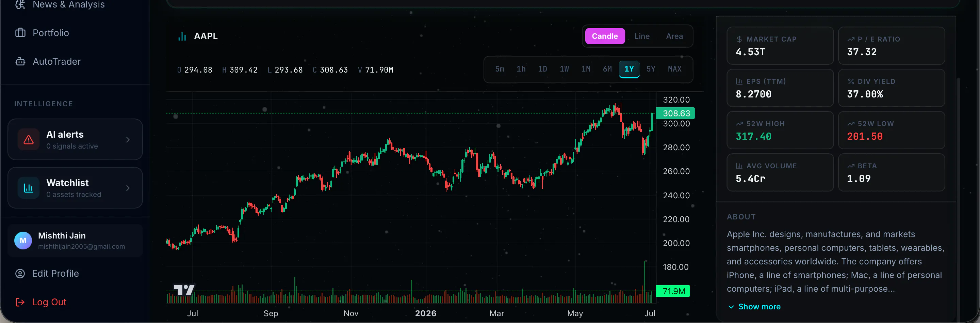Expand the AI alerts chevron
Viewport: 980px width, 323px height.
pos(128,140)
